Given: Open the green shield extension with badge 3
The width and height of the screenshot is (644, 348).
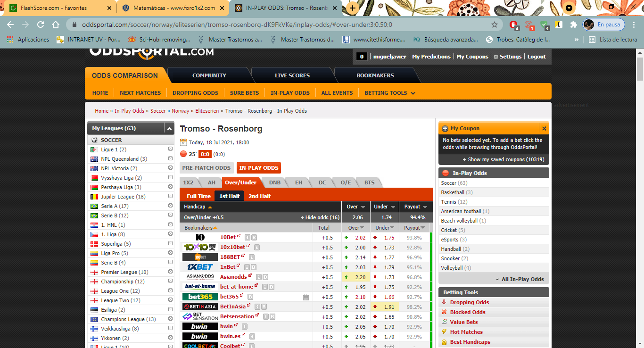Looking at the screenshot, I should click(545, 25).
